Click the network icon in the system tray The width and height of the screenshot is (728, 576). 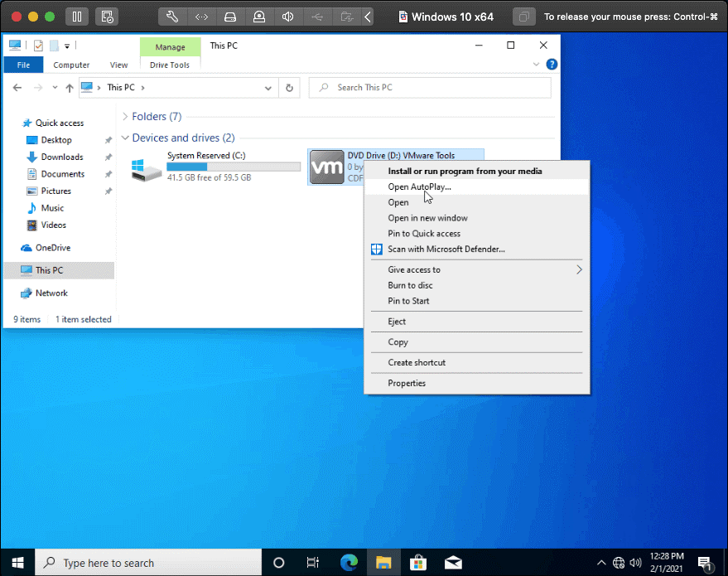click(619, 562)
